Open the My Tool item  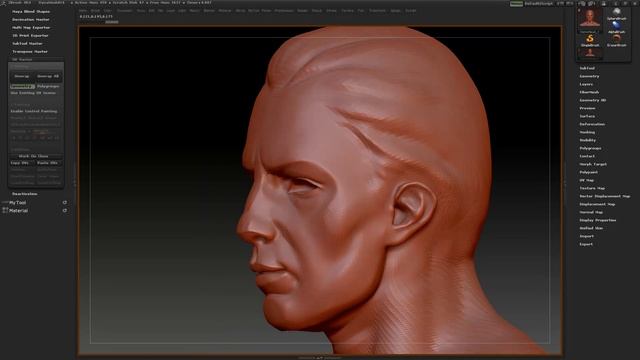click(18, 202)
